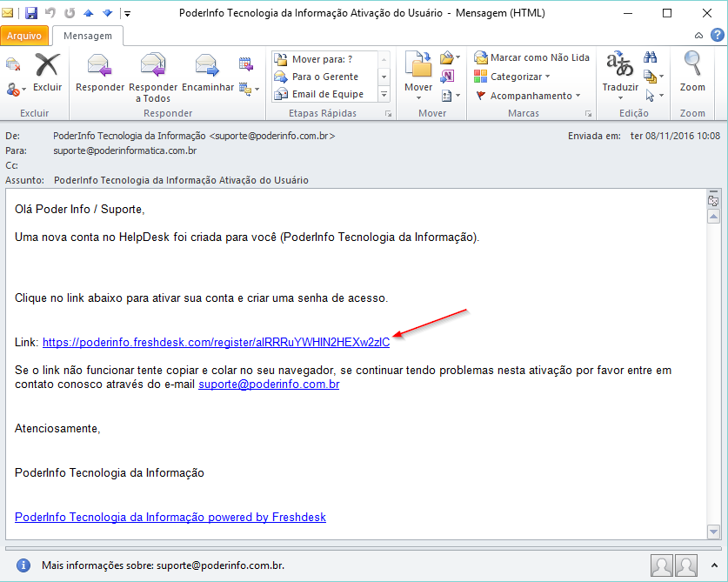The image size is (728, 582).
Task: Open the Select cursor dropdown
Action: coord(653,96)
